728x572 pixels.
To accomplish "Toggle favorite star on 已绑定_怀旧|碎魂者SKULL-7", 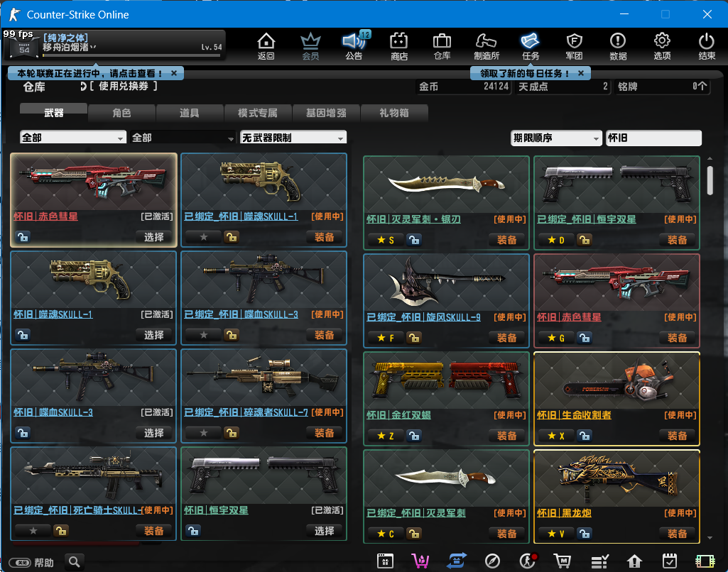I will click(203, 433).
